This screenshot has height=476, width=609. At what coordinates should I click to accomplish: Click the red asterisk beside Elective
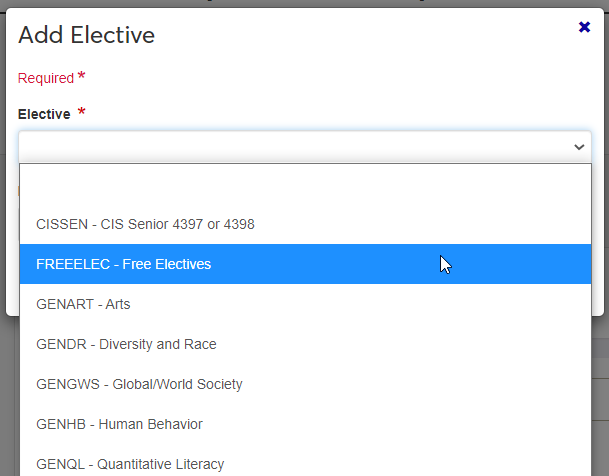pos(82,112)
